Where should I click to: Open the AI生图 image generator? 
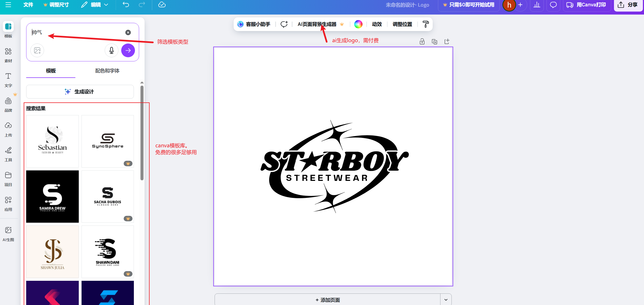(8, 234)
